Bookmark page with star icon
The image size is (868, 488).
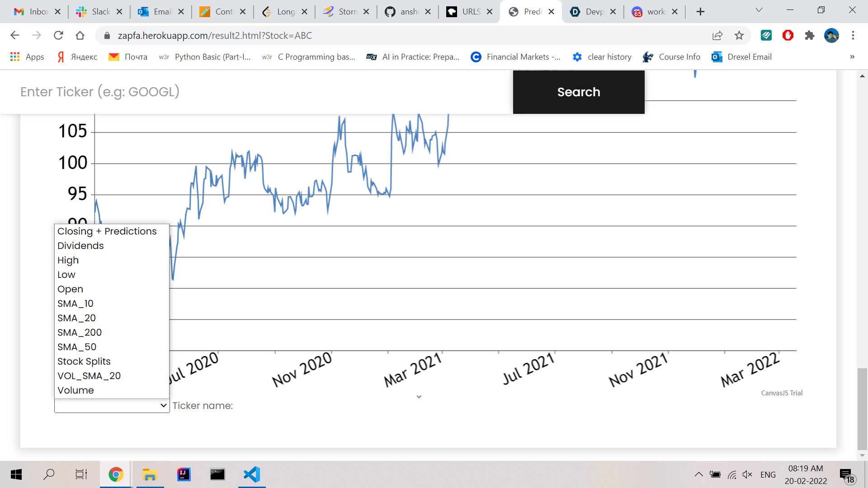(x=739, y=35)
